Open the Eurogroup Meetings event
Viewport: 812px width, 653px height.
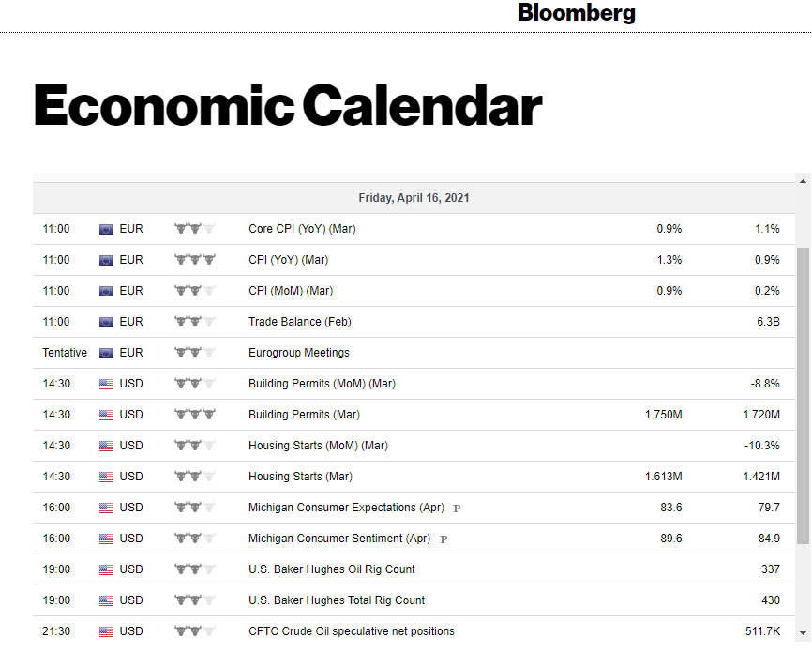pyautogui.click(x=299, y=353)
